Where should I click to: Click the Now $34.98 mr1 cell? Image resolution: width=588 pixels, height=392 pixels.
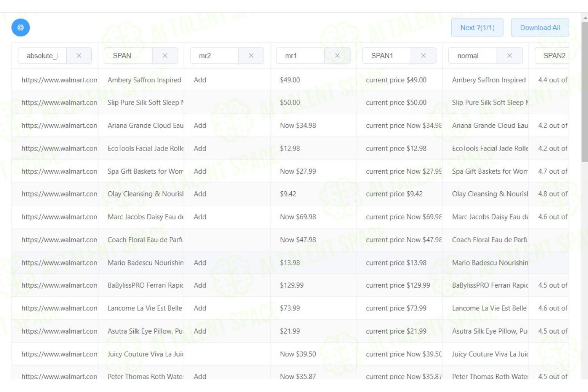313,125
